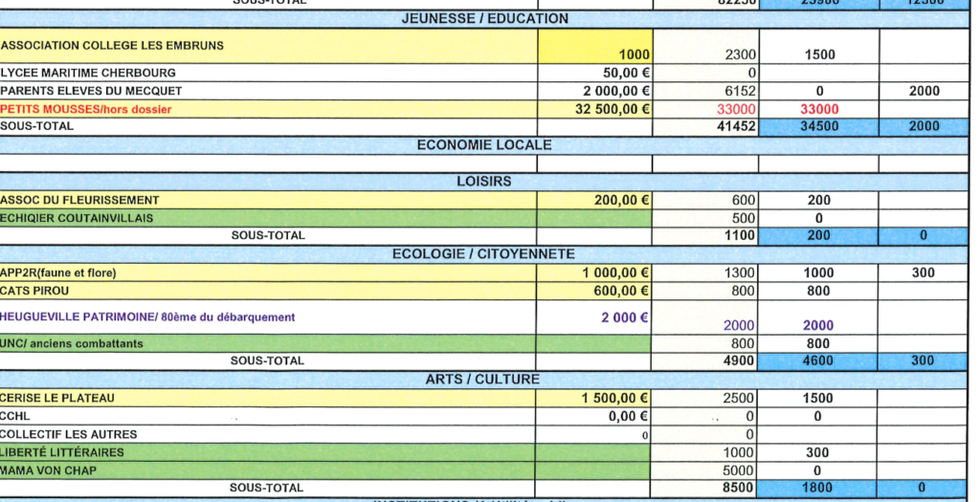Select the 0,00 € amount for CCHL
Screen dimensions: 980x502
(628, 417)
